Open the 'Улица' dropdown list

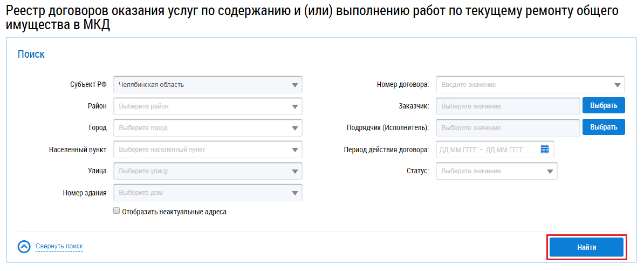coord(294,171)
